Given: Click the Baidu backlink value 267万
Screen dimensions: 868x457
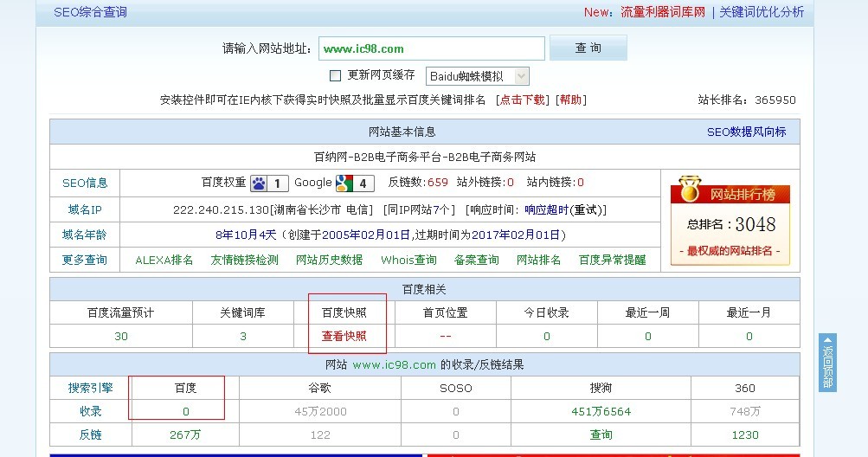Looking at the screenshot, I should [185, 434].
